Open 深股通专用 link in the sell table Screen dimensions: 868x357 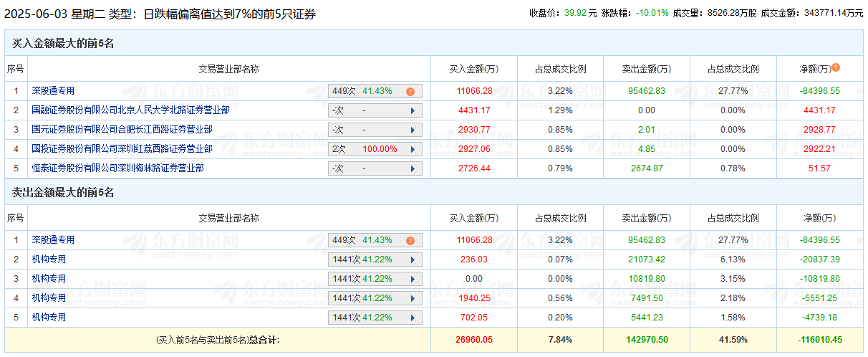tap(53, 240)
